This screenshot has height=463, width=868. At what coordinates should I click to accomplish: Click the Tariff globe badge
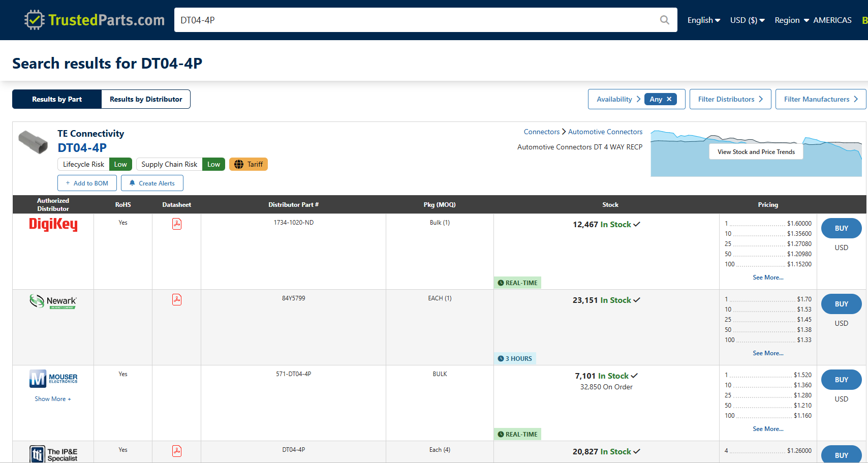pos(249,164)
